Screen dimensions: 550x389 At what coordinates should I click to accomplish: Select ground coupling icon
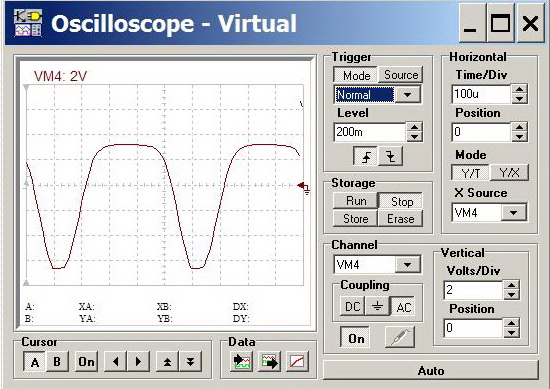377,306
